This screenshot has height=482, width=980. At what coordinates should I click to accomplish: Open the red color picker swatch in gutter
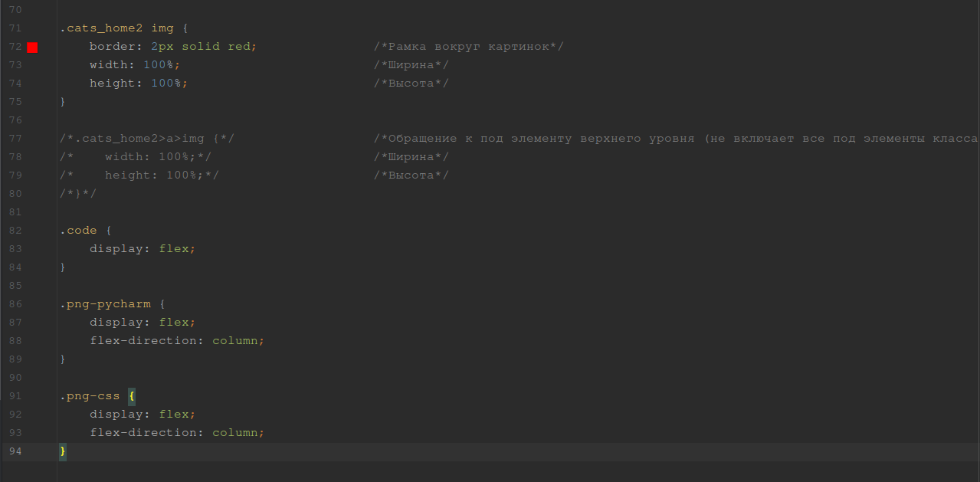click(x=32, y=48)
